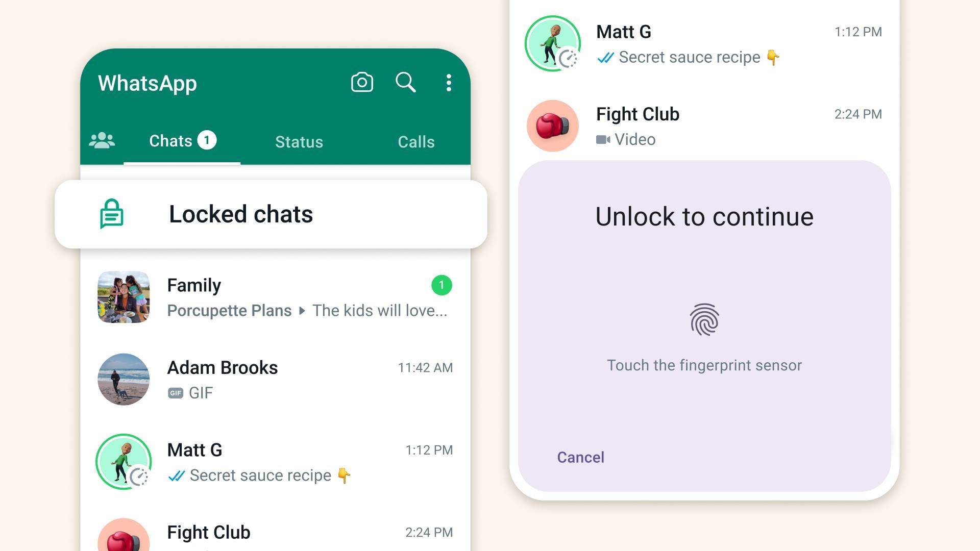The image size is (980, 551).
Task: Tap the locked chats lock icon
Action: pos(111,213)
